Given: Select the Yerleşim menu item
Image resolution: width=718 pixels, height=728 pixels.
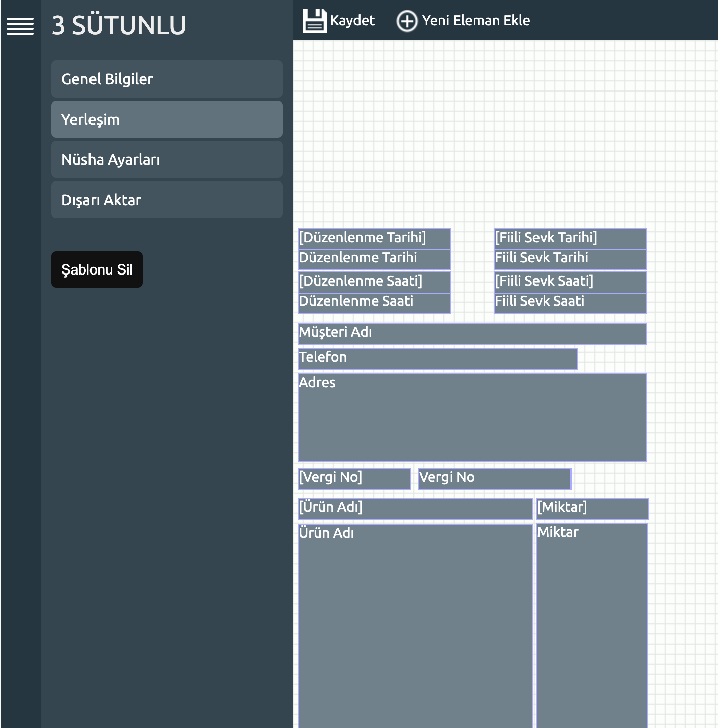Looking at the screenshot, I should 166,119.
